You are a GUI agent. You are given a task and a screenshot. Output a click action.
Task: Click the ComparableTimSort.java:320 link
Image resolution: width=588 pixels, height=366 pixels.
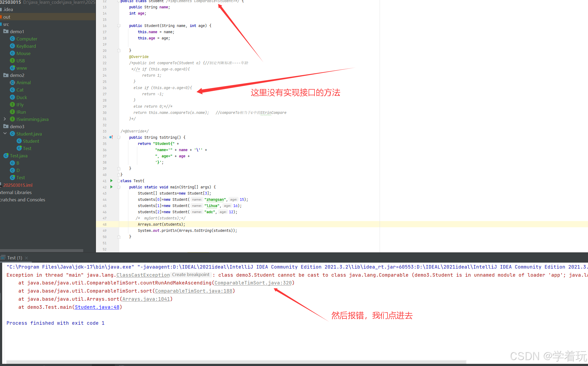pos(253,283)
